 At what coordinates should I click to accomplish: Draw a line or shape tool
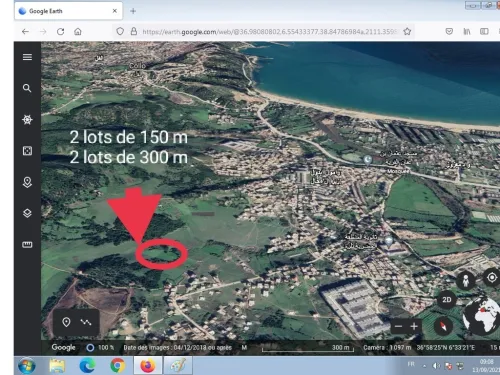coord(86,322)
